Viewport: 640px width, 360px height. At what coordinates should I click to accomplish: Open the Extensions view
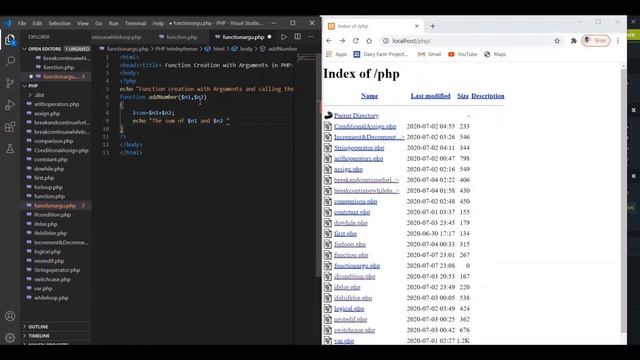(10, 127)
